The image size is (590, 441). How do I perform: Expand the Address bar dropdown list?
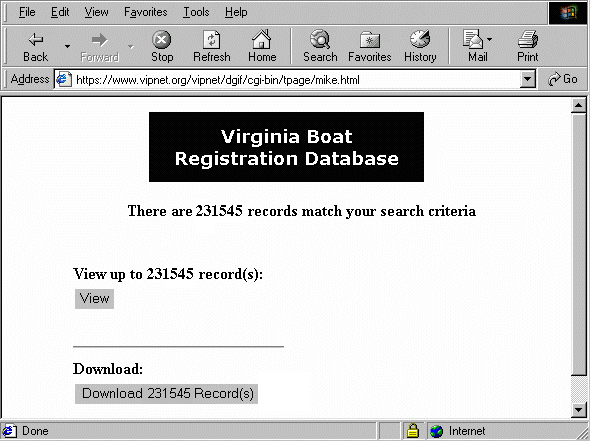[x=528, y=79]
